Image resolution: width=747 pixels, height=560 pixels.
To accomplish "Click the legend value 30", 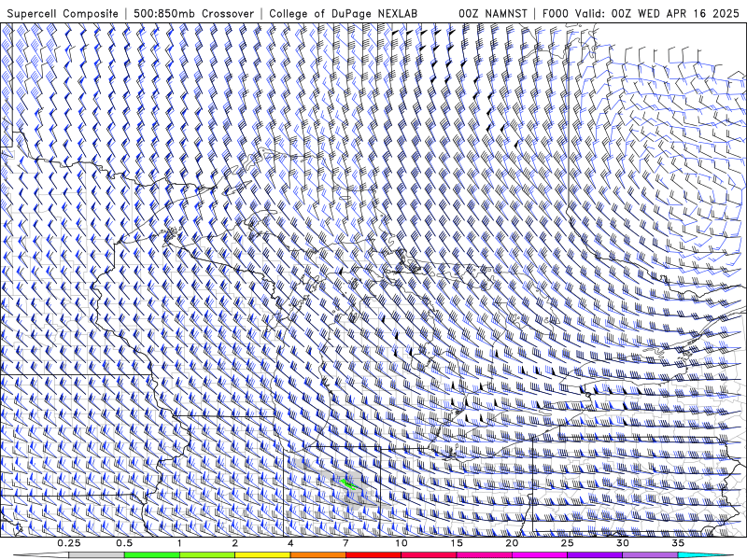I will pyautogui.click(x=622, y=543).
